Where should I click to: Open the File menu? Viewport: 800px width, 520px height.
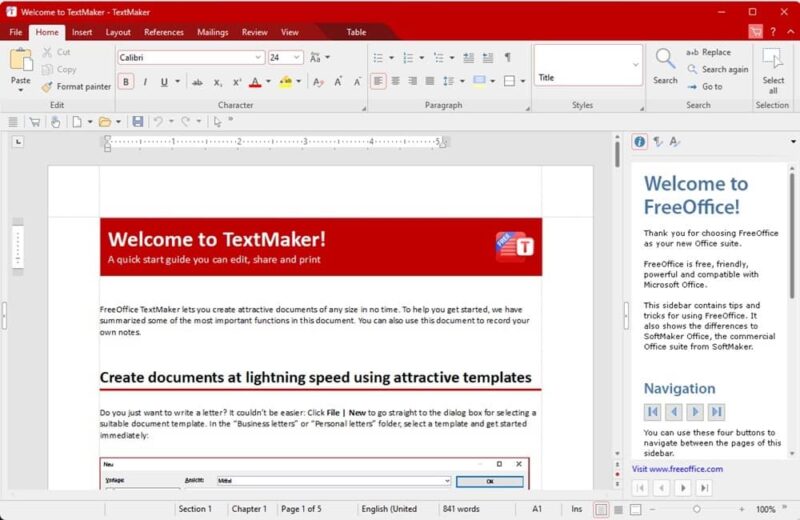pyautogui.click(x=16, y=32)
